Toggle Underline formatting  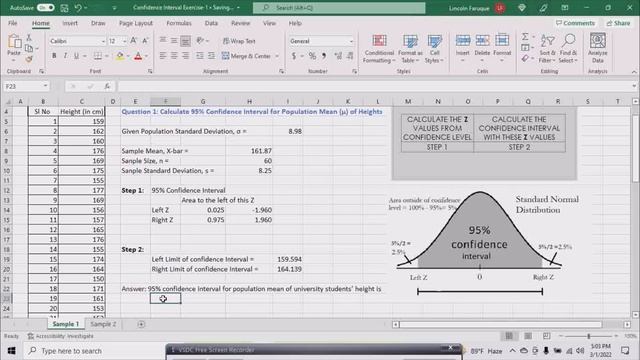coord(76,56)
